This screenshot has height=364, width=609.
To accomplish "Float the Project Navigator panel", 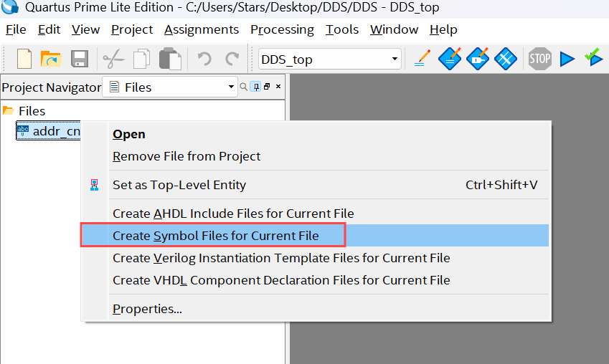I will pos(267,87).
